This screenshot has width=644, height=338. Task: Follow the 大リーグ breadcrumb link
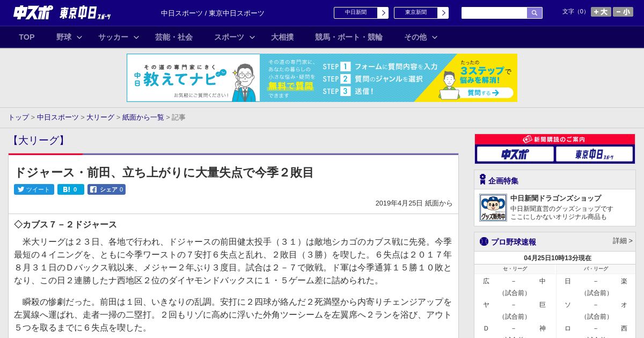[x=100, y=117]
